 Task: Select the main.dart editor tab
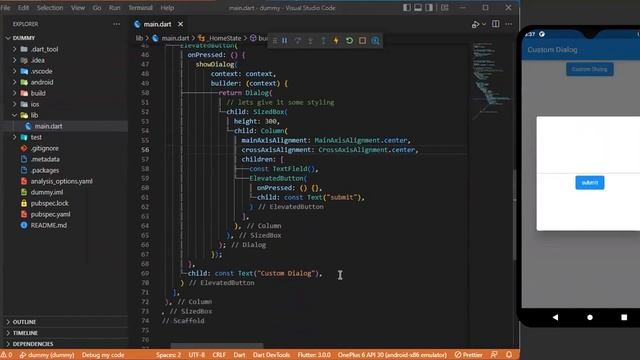[157, 24]
